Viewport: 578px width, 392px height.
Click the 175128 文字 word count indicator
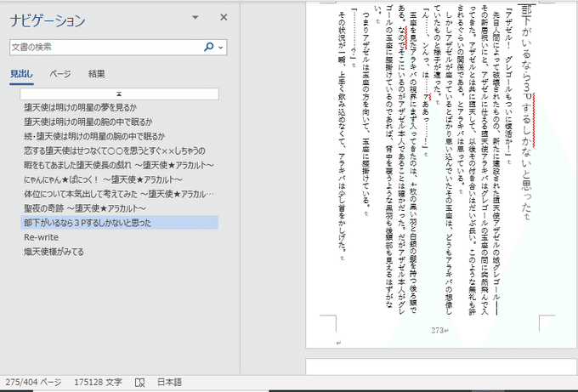coord(98,382)
